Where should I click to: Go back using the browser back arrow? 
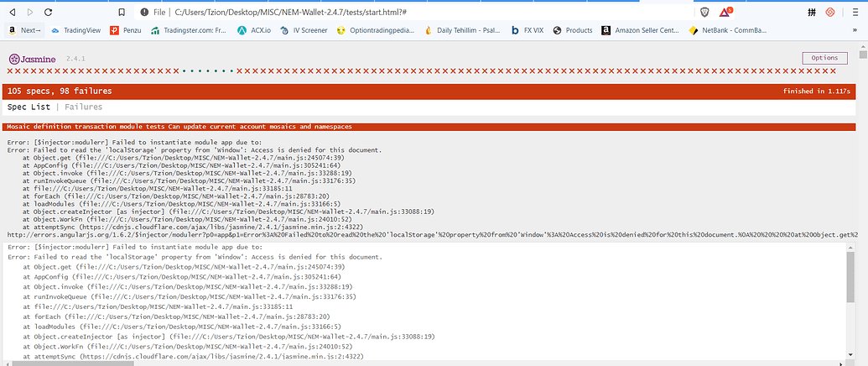(13, 12)
